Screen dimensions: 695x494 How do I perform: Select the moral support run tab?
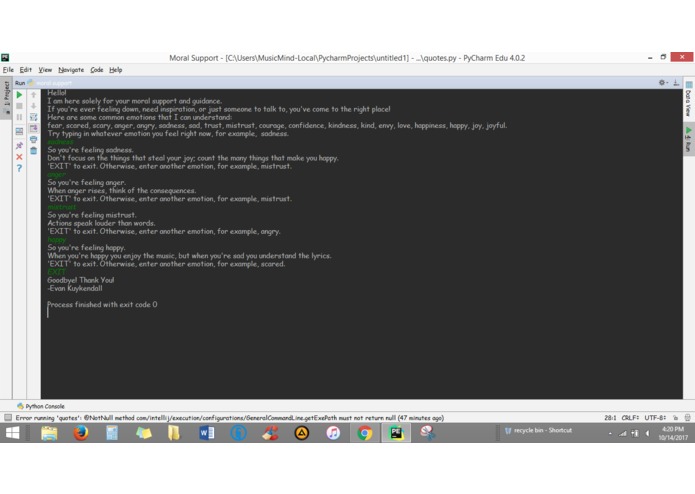[x=50, y=83]
